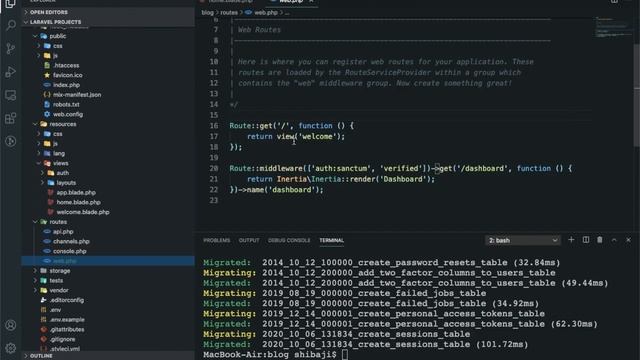Open the .env file
Viewport: 640px width, 360px height.
point(55,310)
